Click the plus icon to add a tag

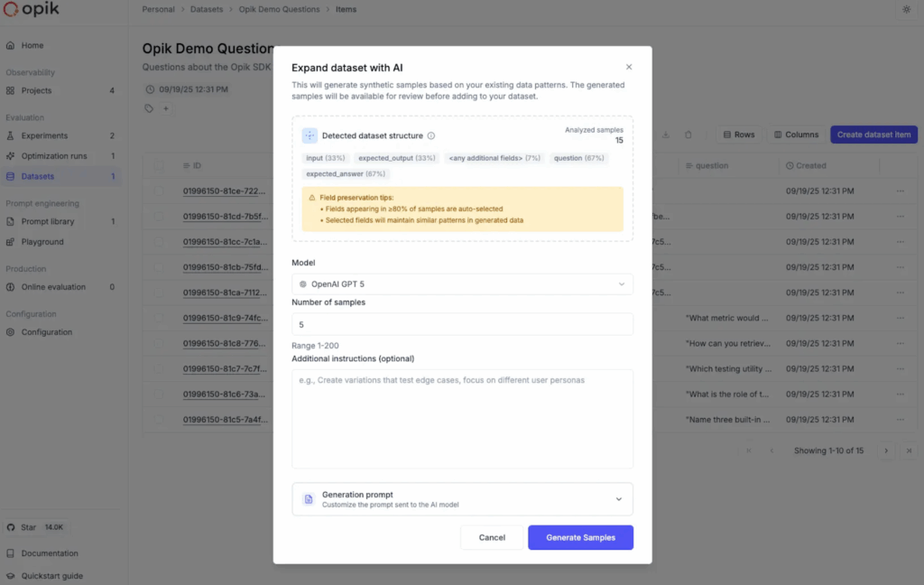point(165,108)
